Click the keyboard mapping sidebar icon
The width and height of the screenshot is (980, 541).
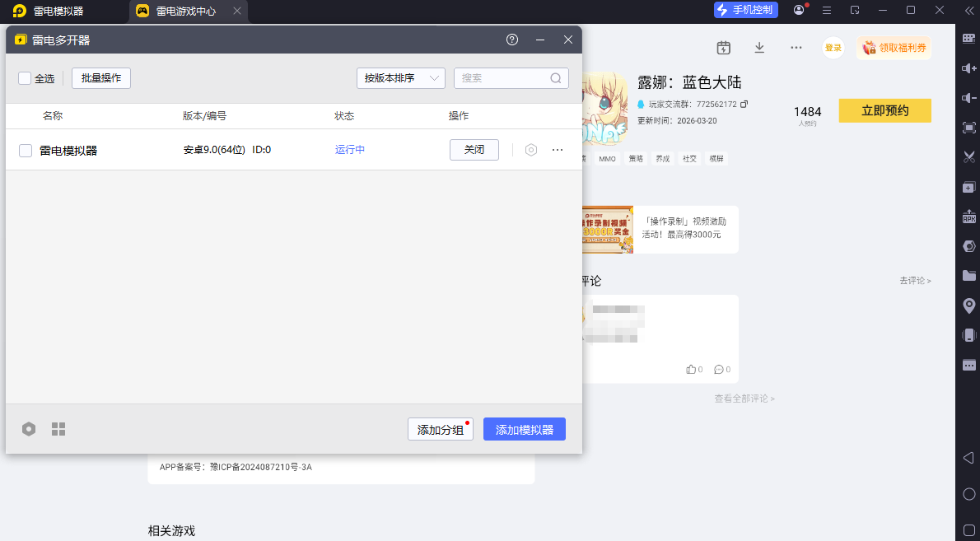968,39
